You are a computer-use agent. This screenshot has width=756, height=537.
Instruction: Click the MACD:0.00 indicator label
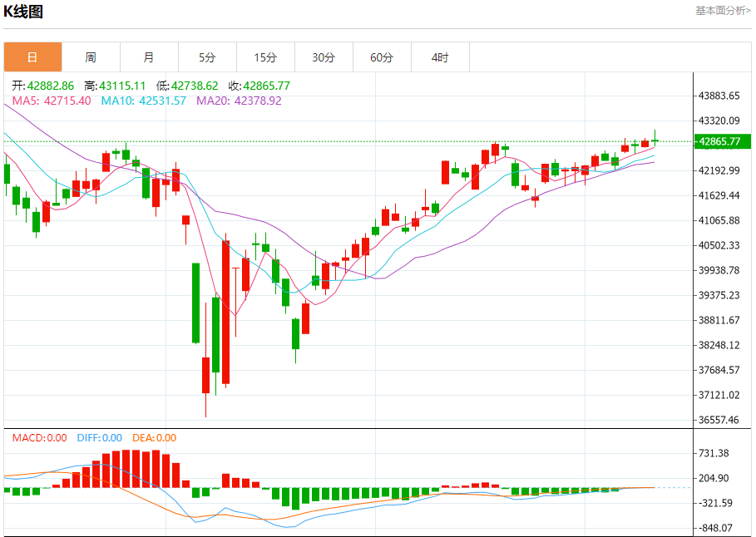40,438
